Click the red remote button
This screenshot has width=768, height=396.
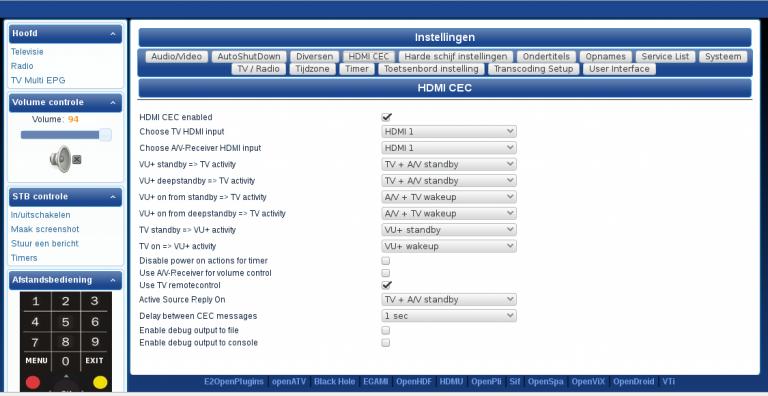[x=33, y=382]
